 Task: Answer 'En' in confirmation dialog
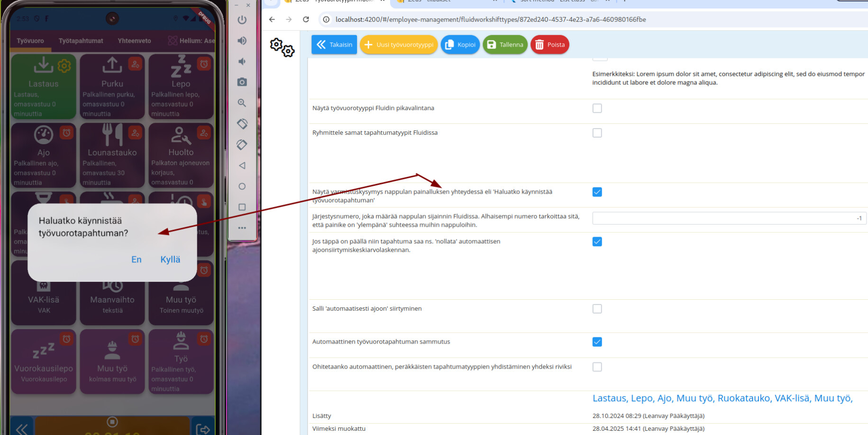tap(137, 259)
